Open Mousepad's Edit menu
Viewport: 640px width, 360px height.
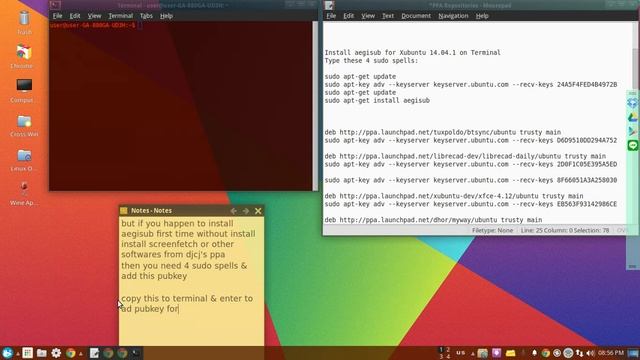coord(348,16)
